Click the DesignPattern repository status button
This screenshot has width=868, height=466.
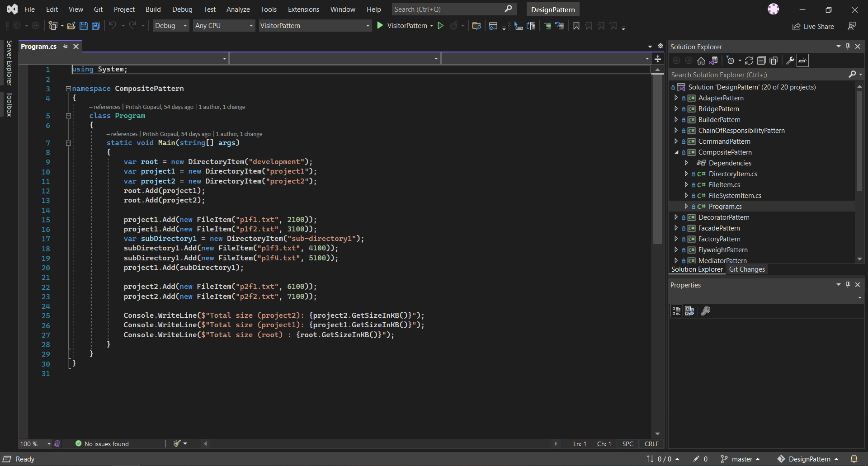(x=808, y=459)
